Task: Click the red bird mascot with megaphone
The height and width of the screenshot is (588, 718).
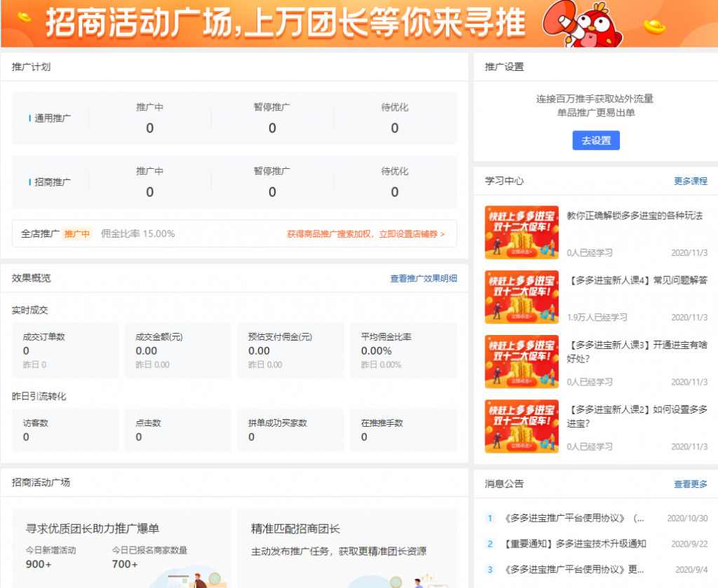Action: [x=583, y=24]
